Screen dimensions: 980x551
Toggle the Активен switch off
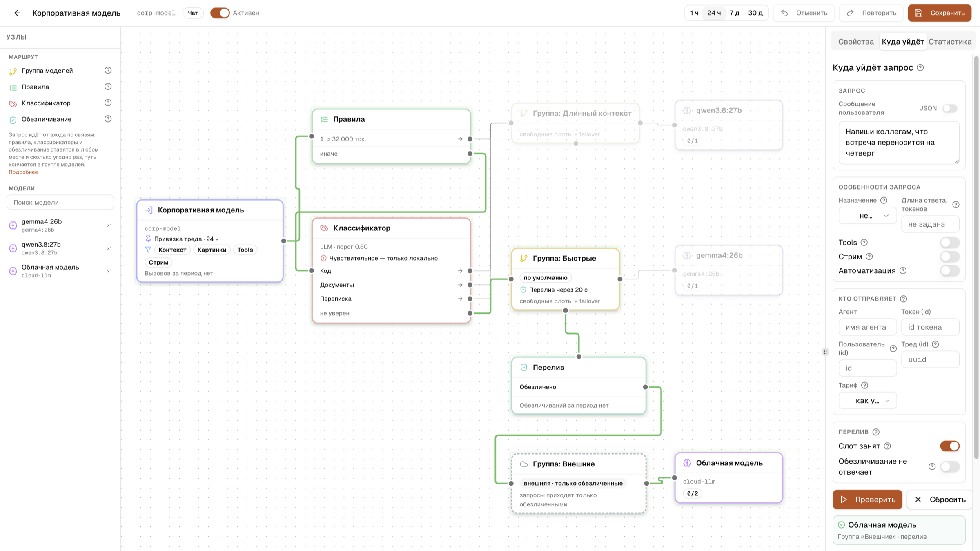[x=220, y=13]
